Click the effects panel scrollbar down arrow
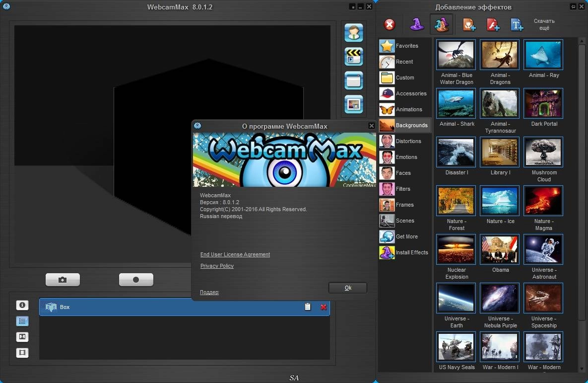The image size is (588, 383). pos(582,369)
